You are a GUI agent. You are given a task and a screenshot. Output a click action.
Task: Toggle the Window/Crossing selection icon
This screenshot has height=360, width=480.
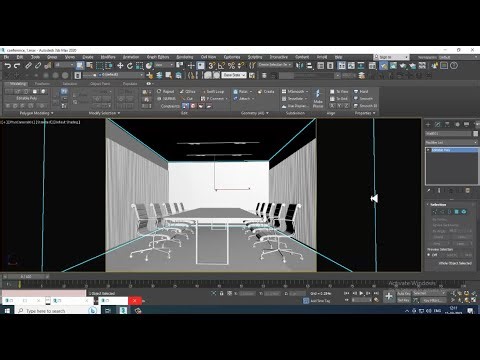tap(109, 66)
